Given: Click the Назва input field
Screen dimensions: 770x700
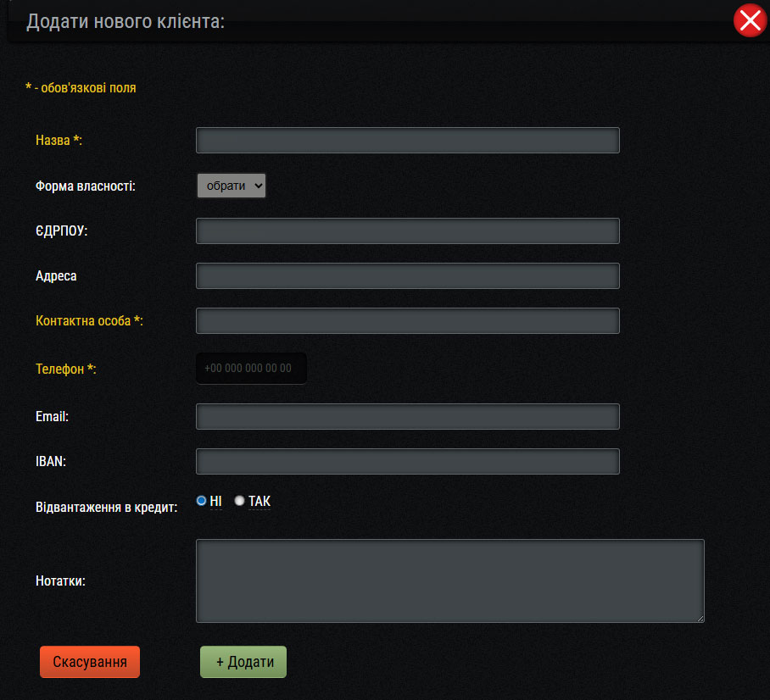Looking at the screenshot, I should click(407, 141).
